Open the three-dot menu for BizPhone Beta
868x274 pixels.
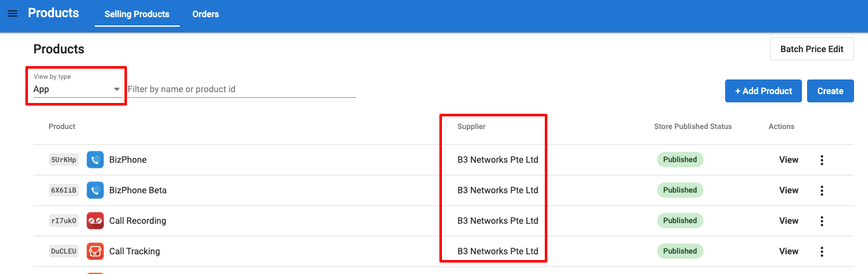(x=822, y=191)
